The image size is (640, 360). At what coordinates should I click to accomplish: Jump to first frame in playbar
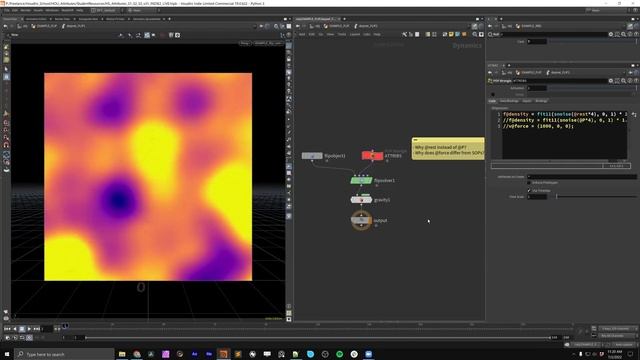point(7,329)
